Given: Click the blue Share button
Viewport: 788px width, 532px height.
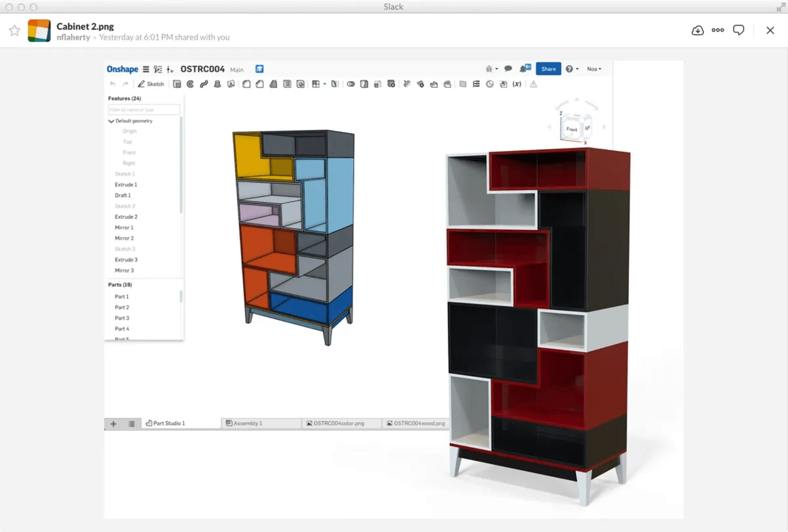Looking at the screenshot, I should pos(548,68).
